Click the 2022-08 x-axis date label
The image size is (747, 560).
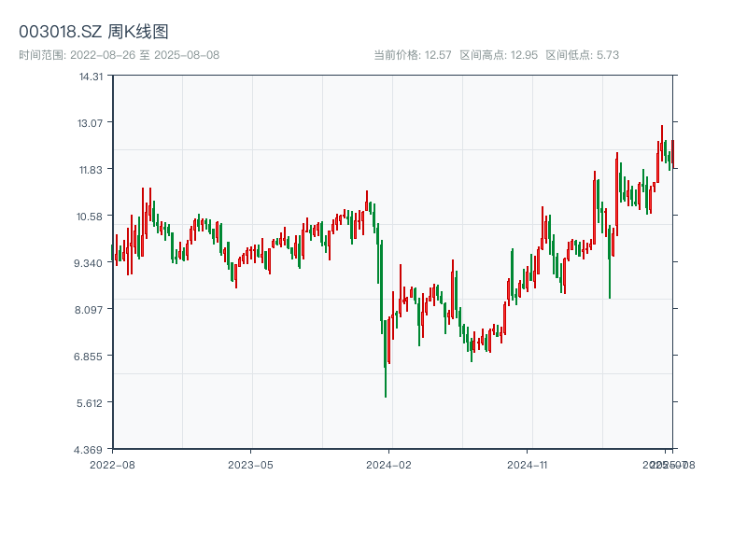click(x=112, y=464)
